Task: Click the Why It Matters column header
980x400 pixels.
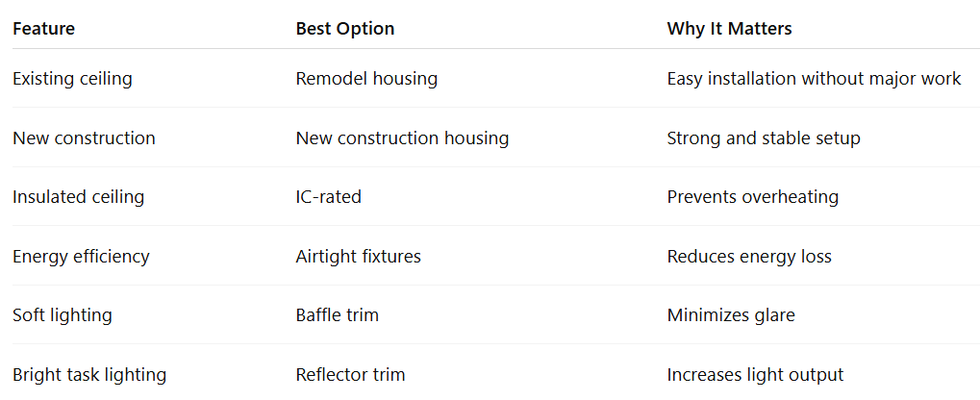Action: 729,29
